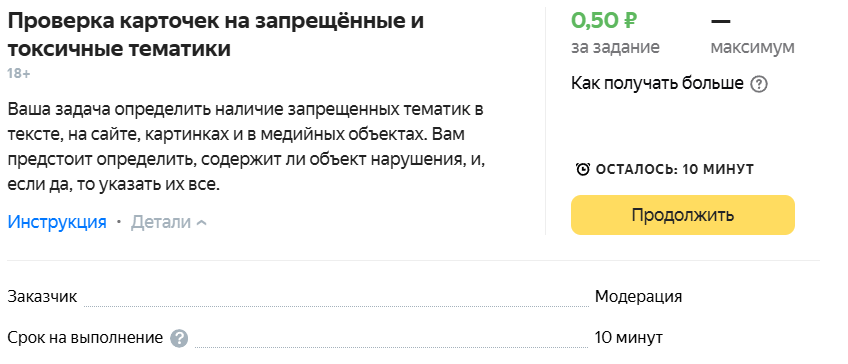Click the Модерация customer value
Image resolution: width=848 pixels, height=364 pixels.
tap(638, 296)
